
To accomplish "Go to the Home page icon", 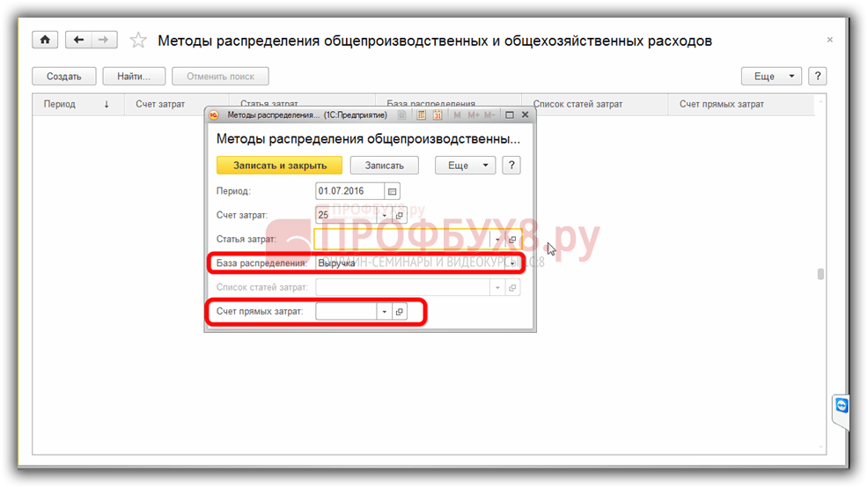I will (45, 41).
